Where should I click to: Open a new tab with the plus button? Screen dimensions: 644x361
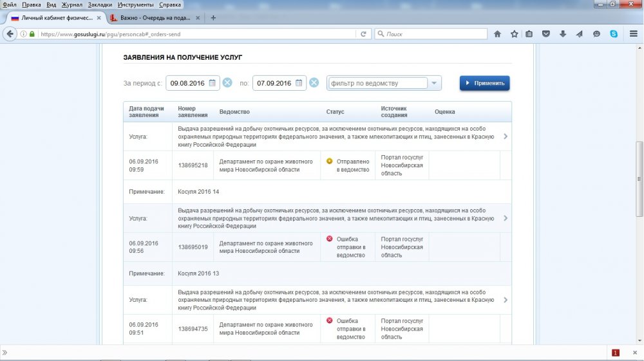(213, 18)
